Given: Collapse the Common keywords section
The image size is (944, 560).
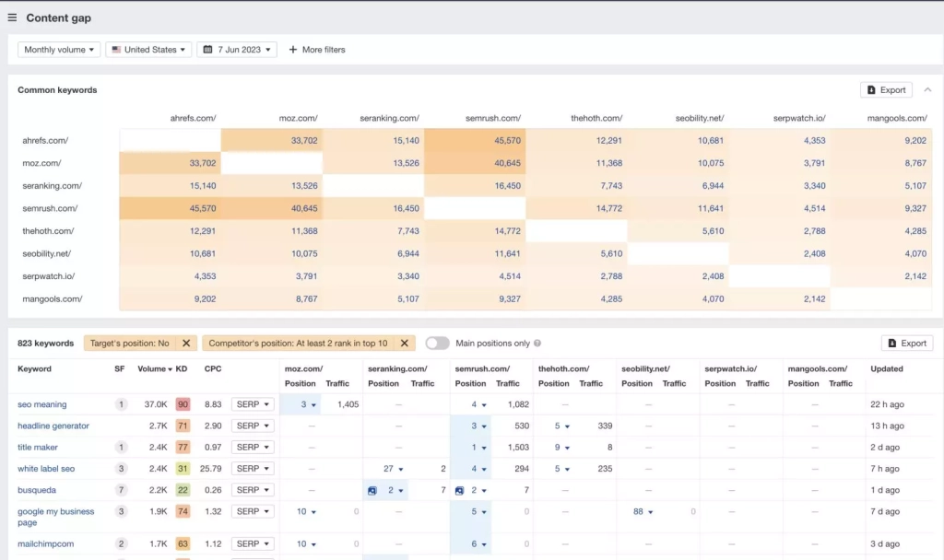Looking at the screenshot, I should pyautogui.click(x=927, y=89).
